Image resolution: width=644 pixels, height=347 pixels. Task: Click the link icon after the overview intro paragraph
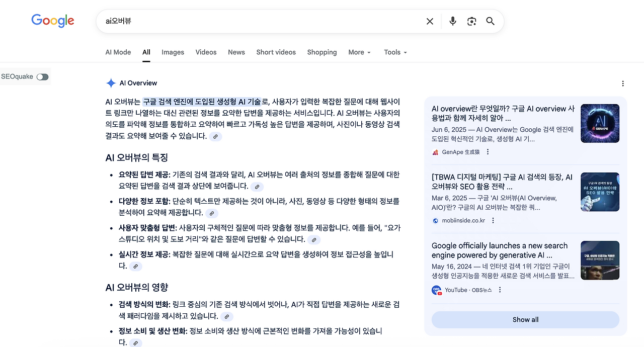[x=215, y=136]
